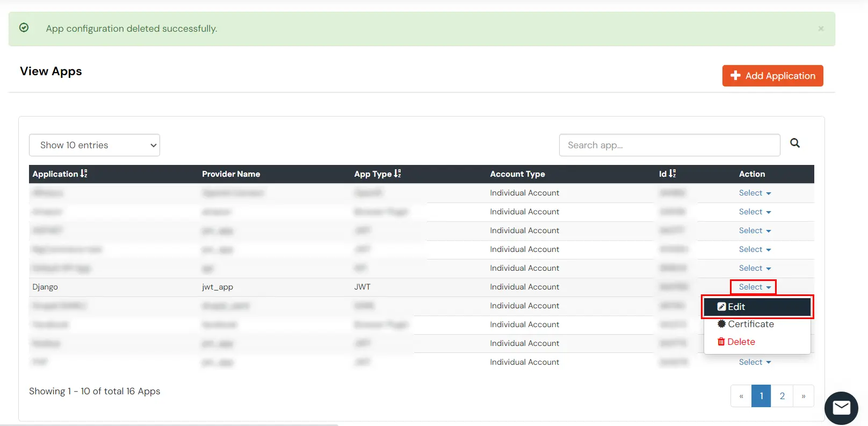868x426 pixels.
Task: Open Select dropdown in first table row
Action: [x=755, y=193]
